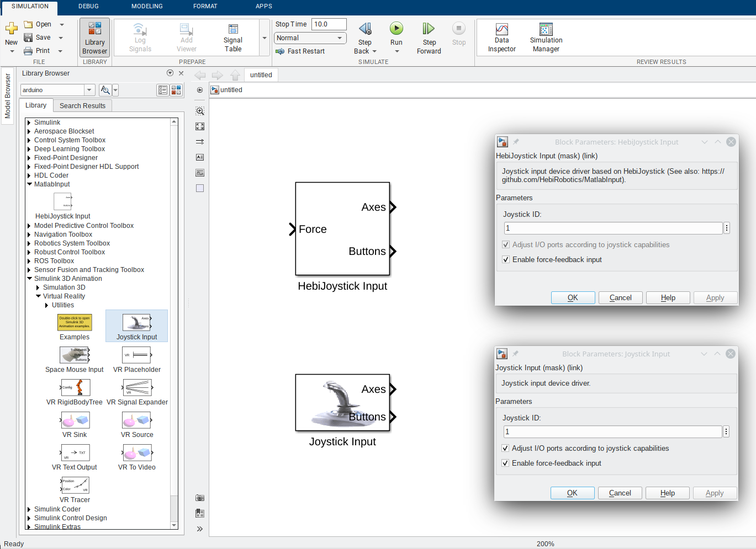
Task: Click the Print icon
Action: (28, 51)
